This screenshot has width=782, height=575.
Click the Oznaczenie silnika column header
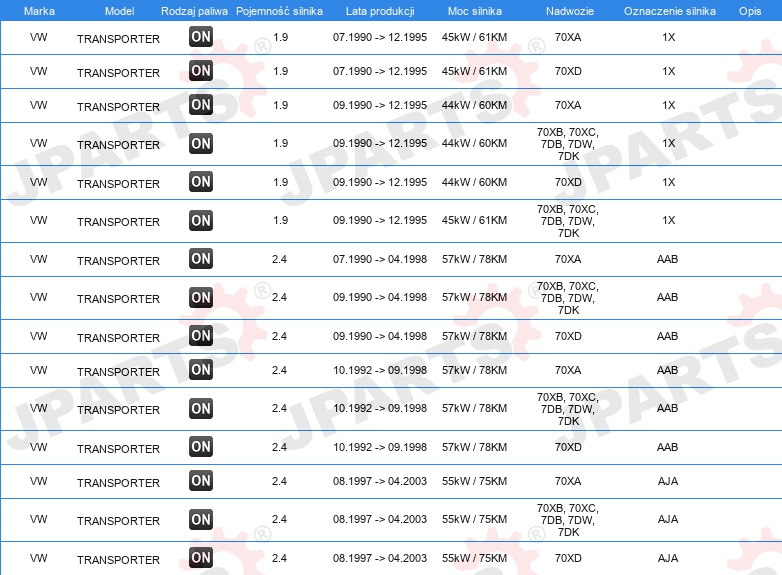(x=670, y=11)
